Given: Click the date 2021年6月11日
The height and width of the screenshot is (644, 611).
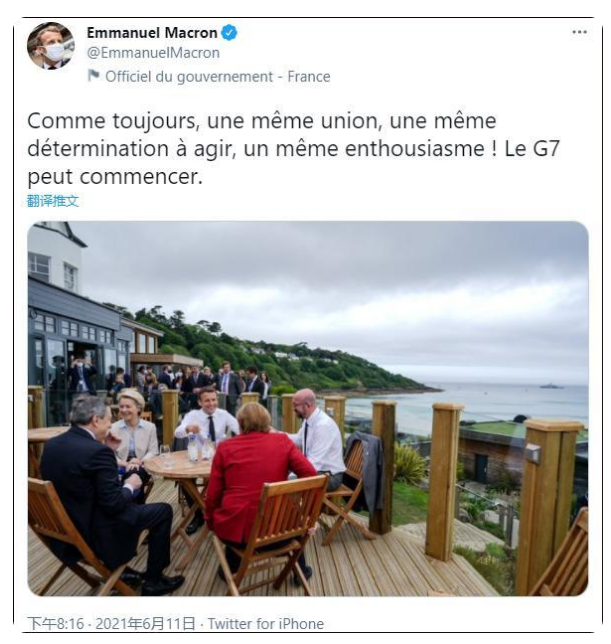Looking at the screenshot, I should coord(145,623).
